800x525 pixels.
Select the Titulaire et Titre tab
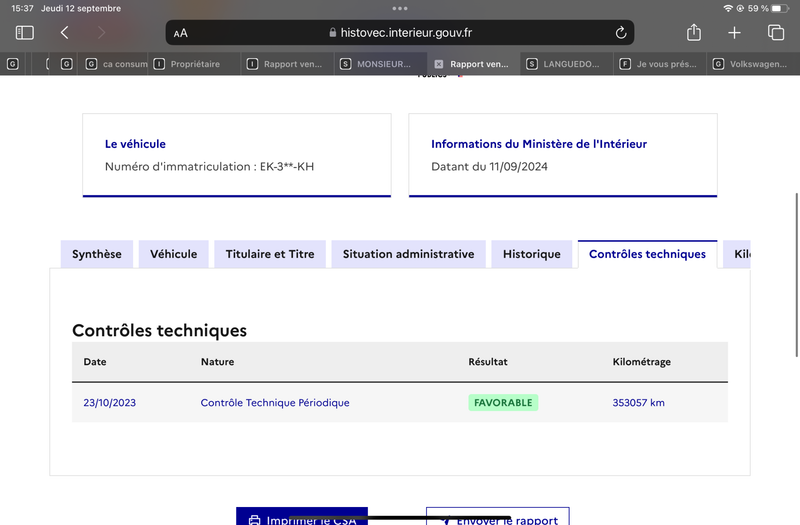(x=270, y=254)
